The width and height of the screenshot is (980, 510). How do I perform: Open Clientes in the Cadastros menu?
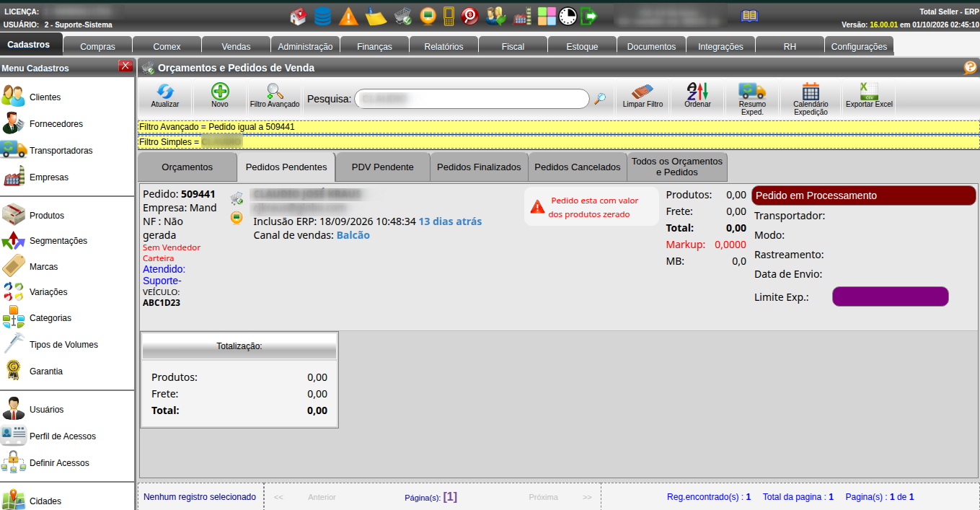click(45, 97)
